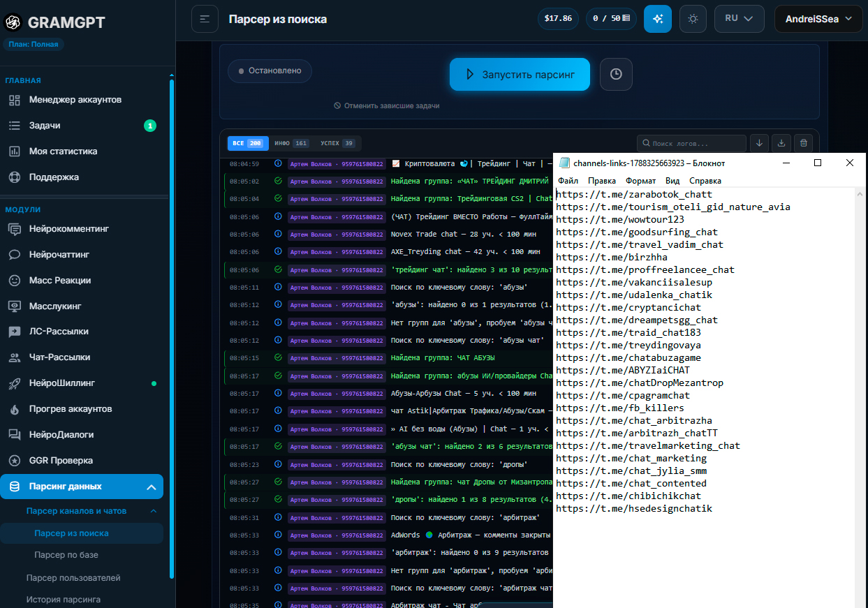
Task: Download logs with the download icon
Action: click(x=782, y=143)
